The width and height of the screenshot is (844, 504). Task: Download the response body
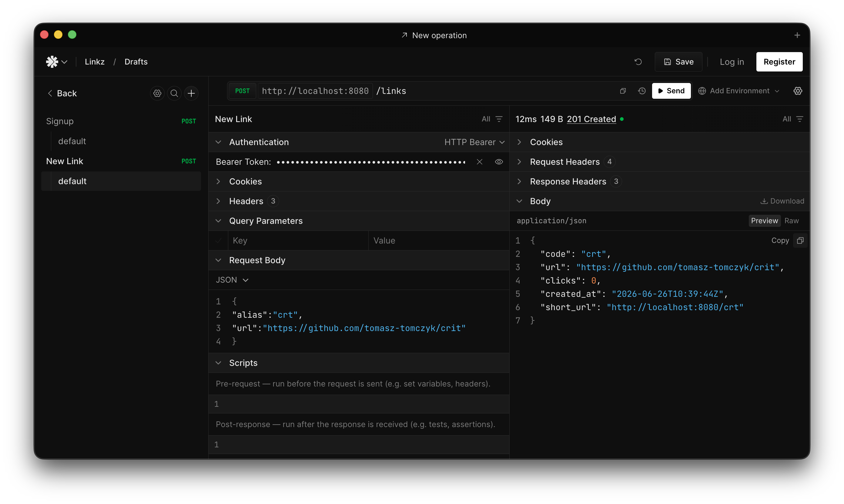782,201
